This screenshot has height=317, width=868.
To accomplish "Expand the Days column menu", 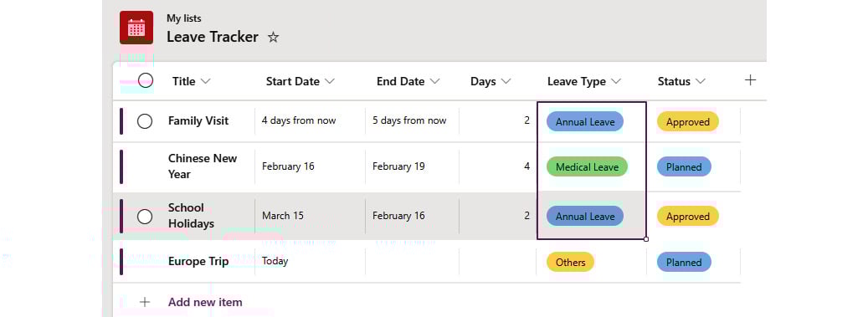I will (x=506, y=81).
